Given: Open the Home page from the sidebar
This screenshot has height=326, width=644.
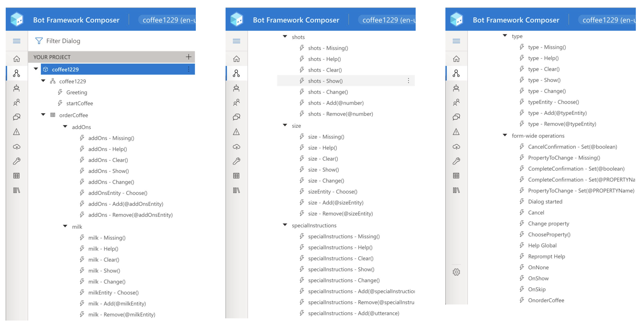Looking at the screenshot, I should 17,58.
